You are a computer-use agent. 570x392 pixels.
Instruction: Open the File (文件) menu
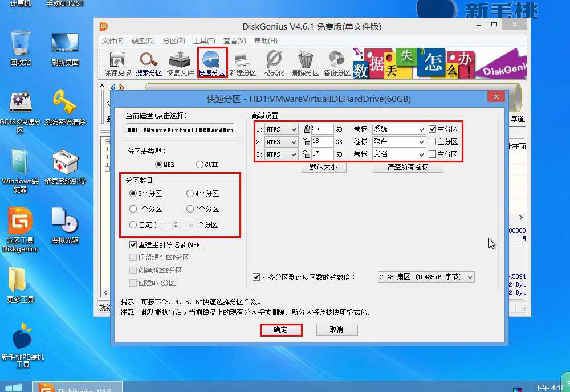pos(112,40)
